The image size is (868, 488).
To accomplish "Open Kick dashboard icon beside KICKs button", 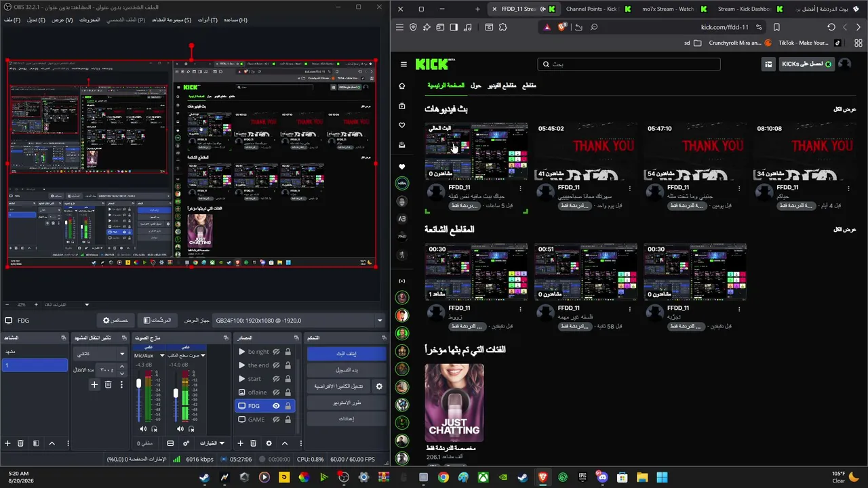I will coord(768,64).
